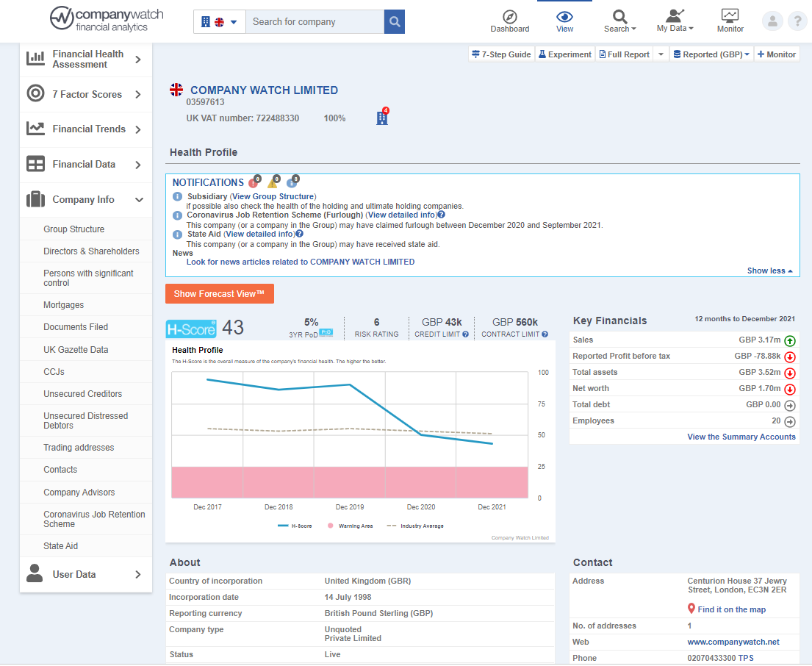Collapse the Company Info section chevron
812x666 pixels.
[139, 200]
